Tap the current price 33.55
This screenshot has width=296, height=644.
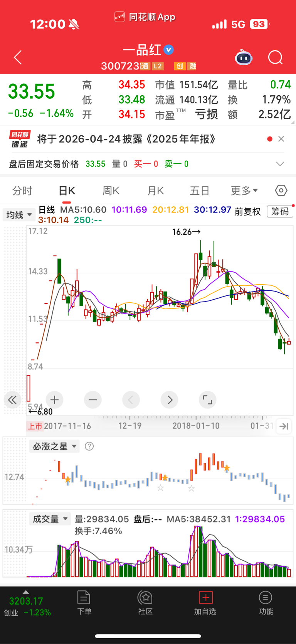(x=32, y=92)
